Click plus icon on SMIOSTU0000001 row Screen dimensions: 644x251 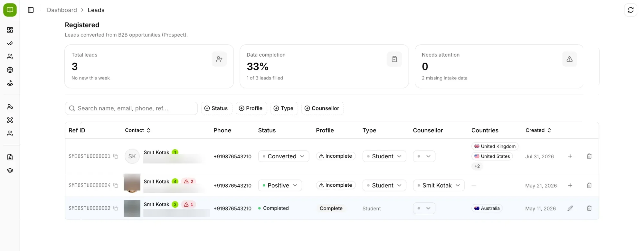click(x=570, y=156)
